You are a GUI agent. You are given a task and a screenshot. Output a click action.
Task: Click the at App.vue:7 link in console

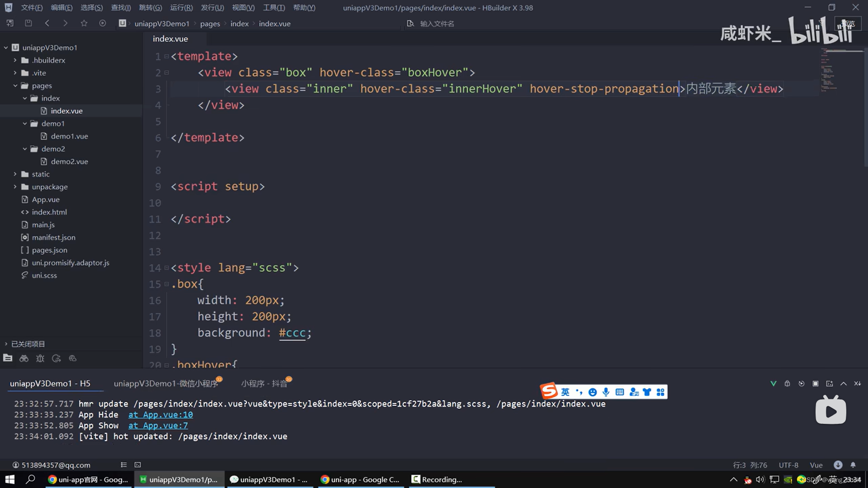158,425
